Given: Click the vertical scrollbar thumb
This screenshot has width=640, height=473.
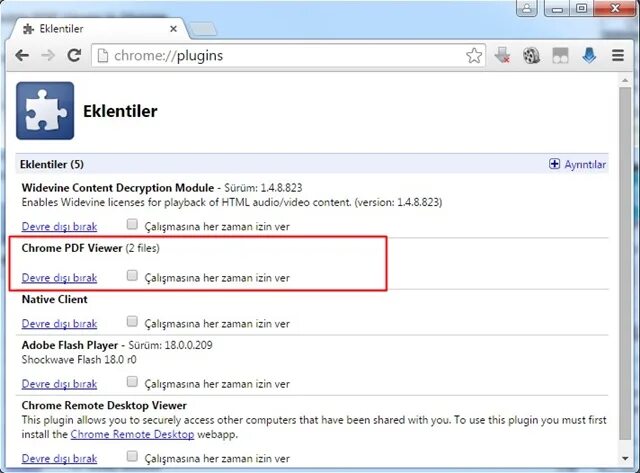Looking at the screenshot, I should pos(625,263).
